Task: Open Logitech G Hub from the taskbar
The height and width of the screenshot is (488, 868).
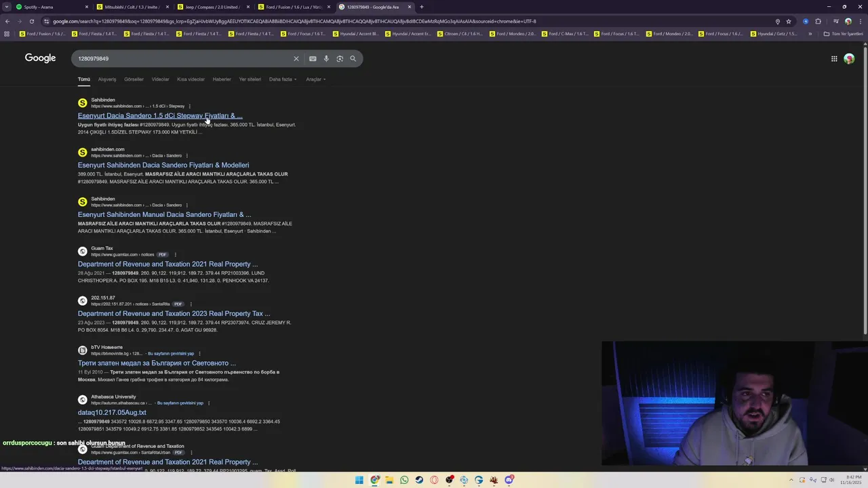Action: (x=479, y=480)
